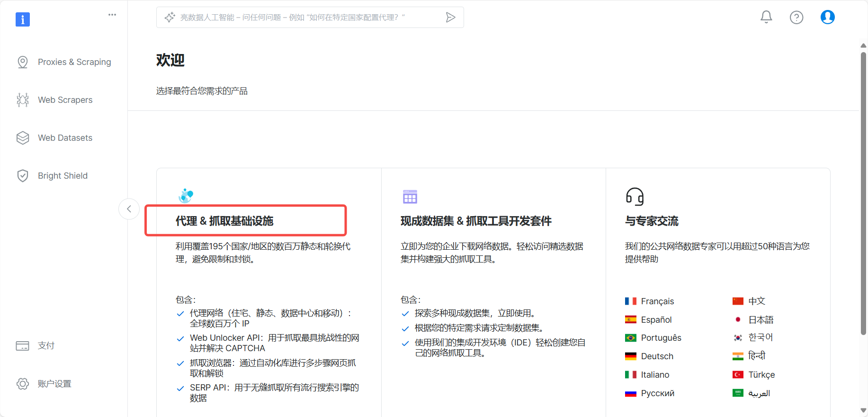The image size is (868, 417).
Task: Click the Russian flag icon
Action: [x=631, y=393]
